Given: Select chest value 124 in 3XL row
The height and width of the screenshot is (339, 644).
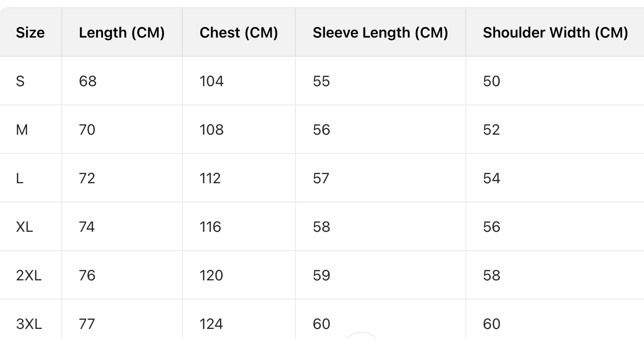Looking at the screenshot, I should click(x=212, y=324).
